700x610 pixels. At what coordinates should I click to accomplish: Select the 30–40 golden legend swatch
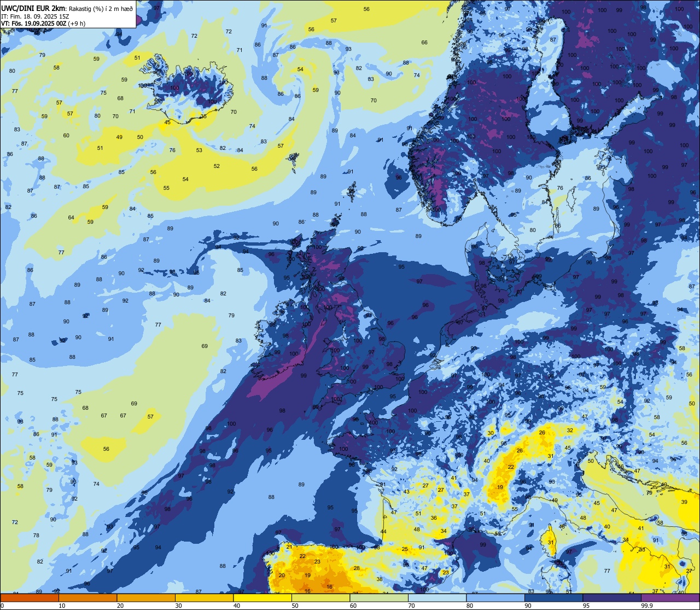coord(204,597)
